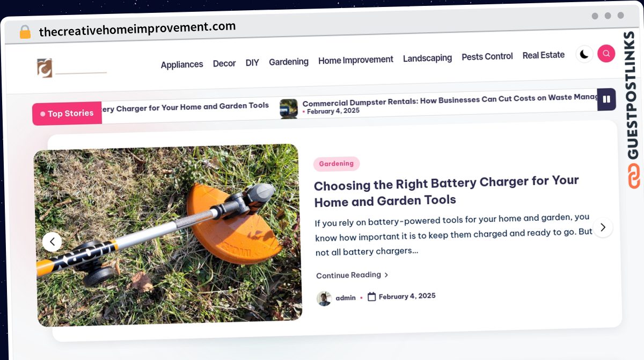Go to previous slide arrow
Screen dimensions: 644x360
(x=52, y=242)
